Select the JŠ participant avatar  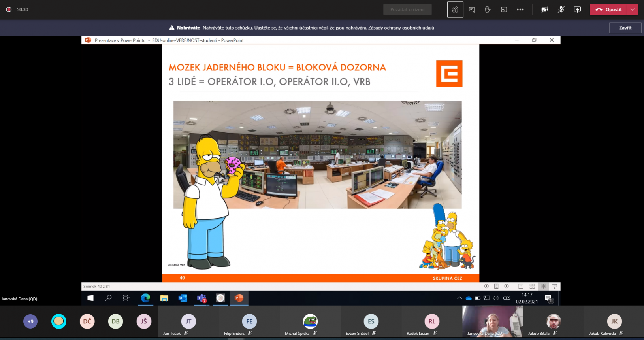pos(144,321)
